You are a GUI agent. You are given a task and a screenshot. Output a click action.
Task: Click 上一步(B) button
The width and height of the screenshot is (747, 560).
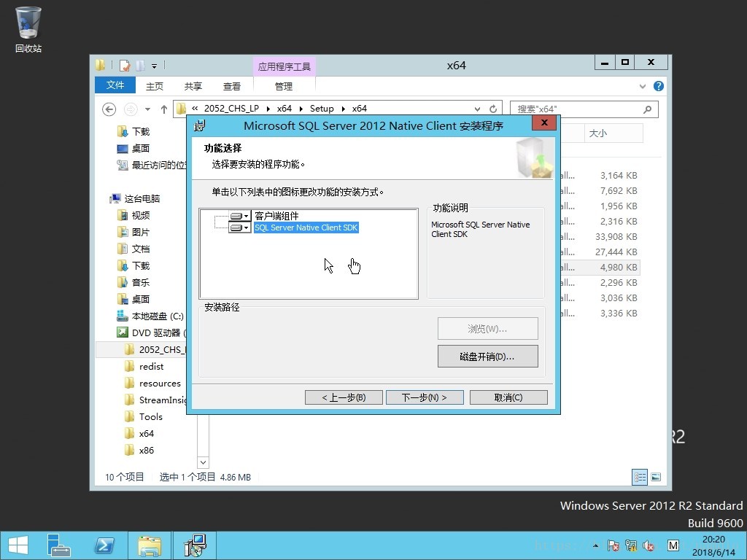[344, 397]
